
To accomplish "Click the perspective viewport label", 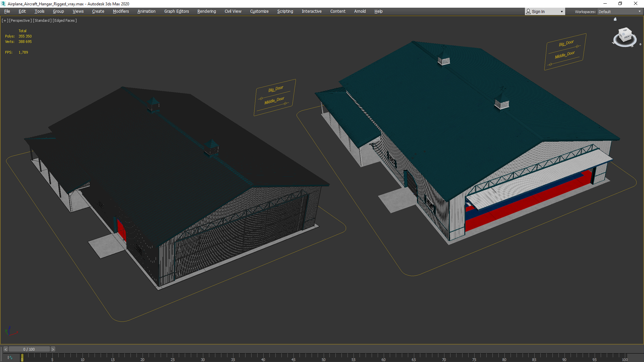I will tap(20, 20).
